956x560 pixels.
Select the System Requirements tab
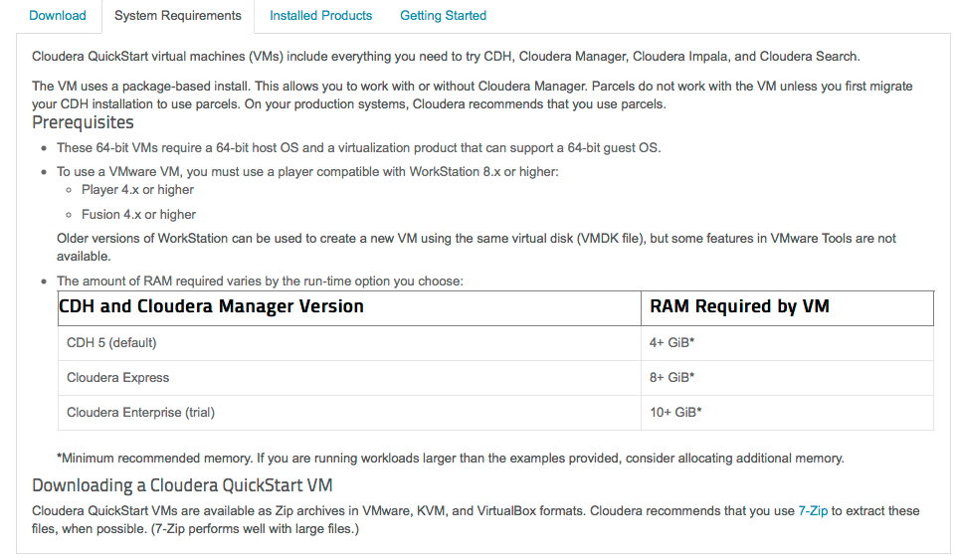pyautogui.click(x=177, y=16)
